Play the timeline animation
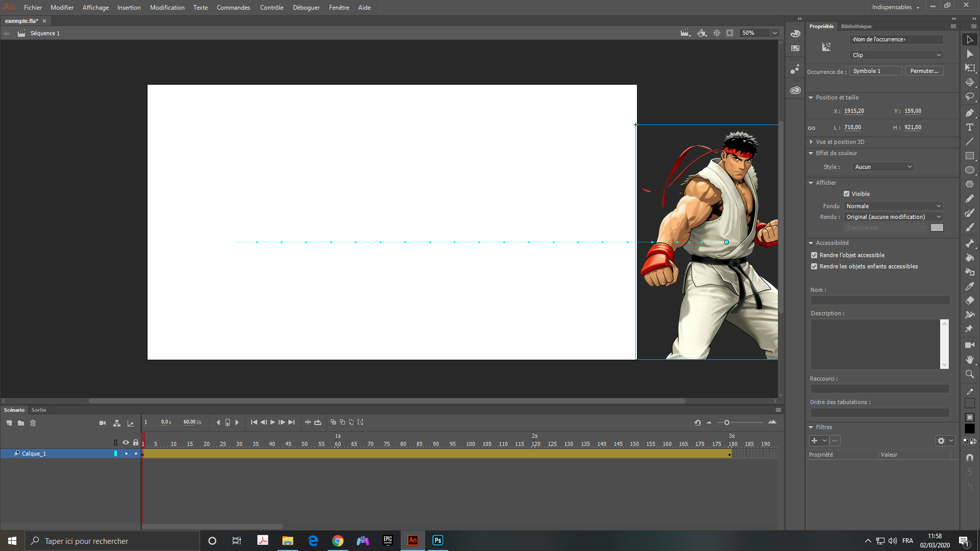Viewport: 980px width, 551px height. click(273, 422)
